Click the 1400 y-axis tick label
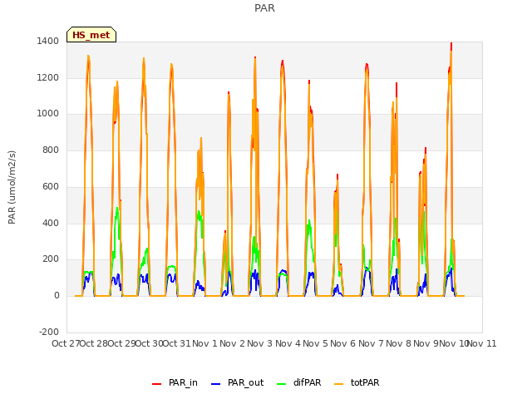 48,42
